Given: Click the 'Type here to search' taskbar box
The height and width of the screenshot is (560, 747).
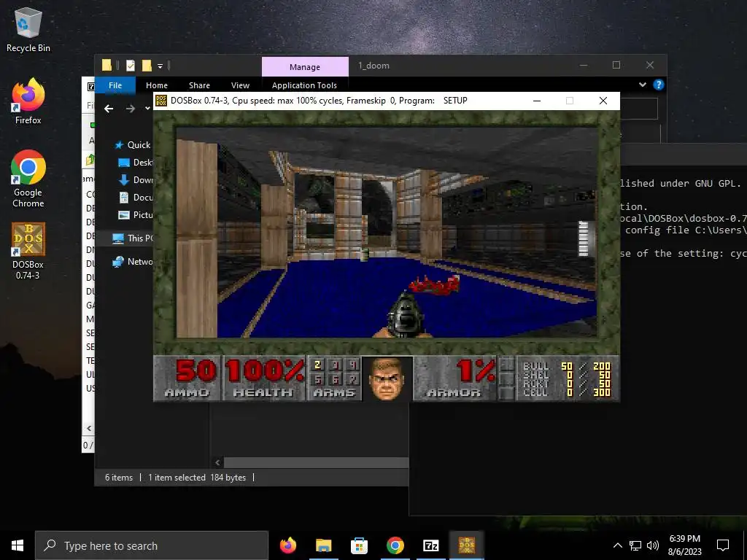Looking at the screenshot, I should [x=152, y=545].
